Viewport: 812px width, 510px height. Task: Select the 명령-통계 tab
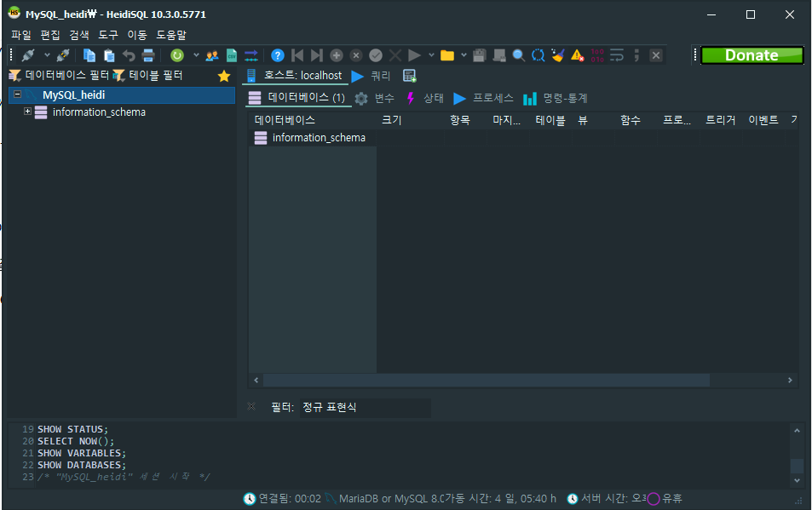(556, 98)
